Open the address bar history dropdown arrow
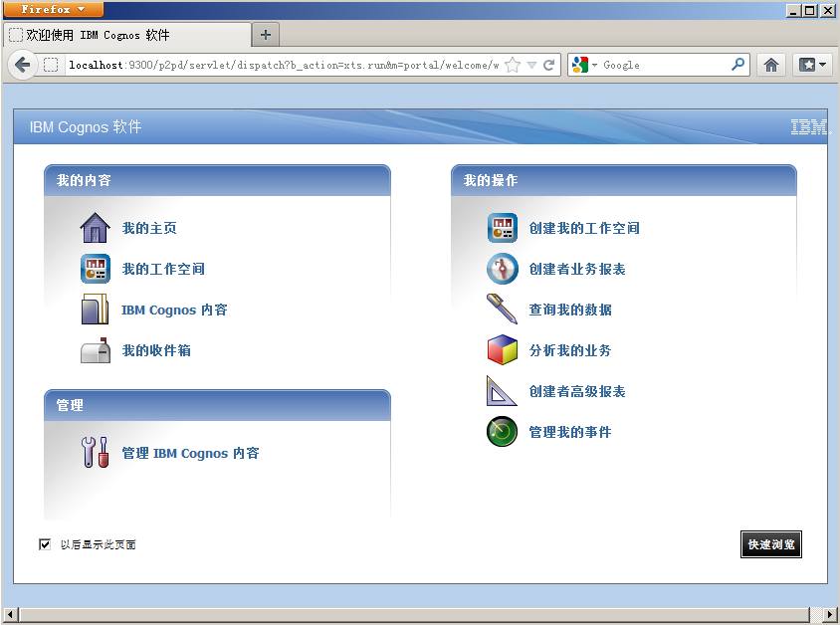Viewport: 840px width, 625px height. pos(531,65)
